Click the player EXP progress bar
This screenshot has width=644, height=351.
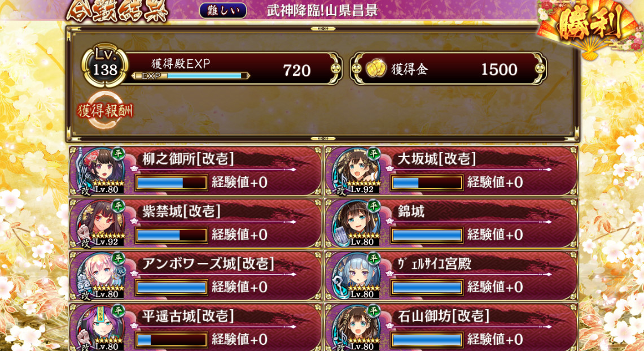pyautogui.click(x=191, y=76)
